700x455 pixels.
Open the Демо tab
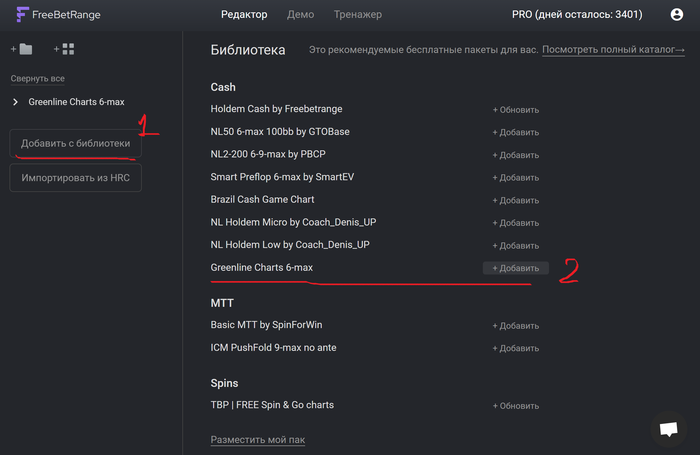point(300,14)
